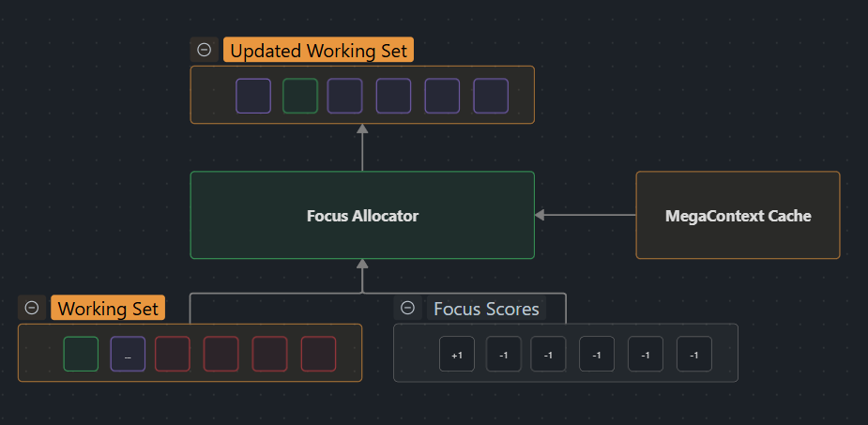The image size is (868, 425).
Task: Click the Focus Scores title label
Action: click(x=486, y=309)
